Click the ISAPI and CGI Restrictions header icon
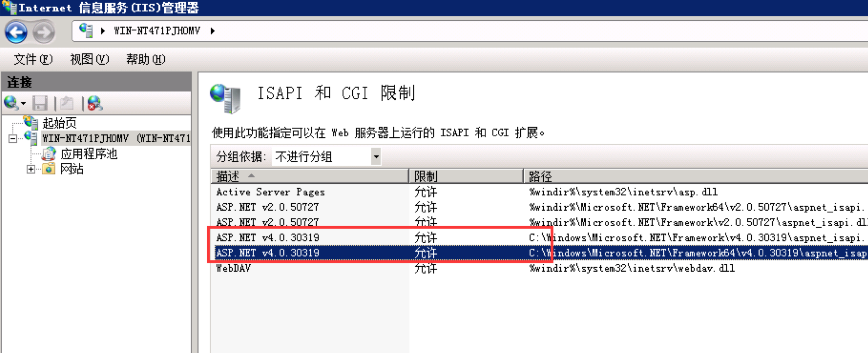 [x=225, y=98]
